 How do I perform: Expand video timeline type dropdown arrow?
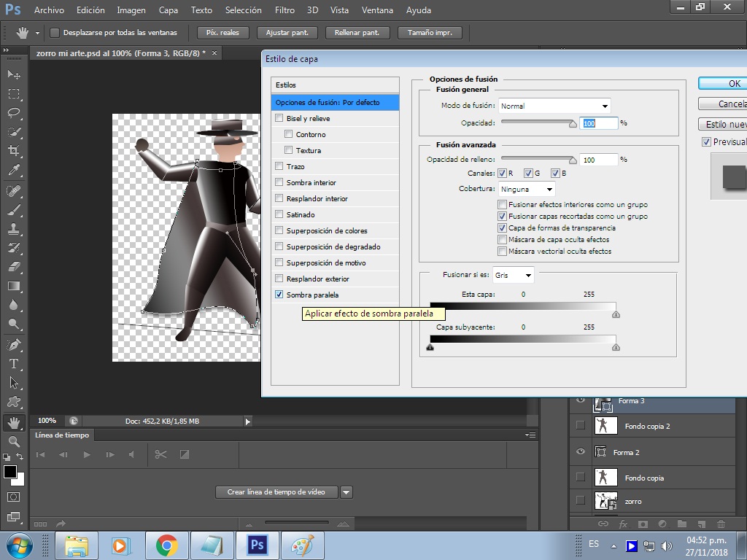tap(347, 492)
